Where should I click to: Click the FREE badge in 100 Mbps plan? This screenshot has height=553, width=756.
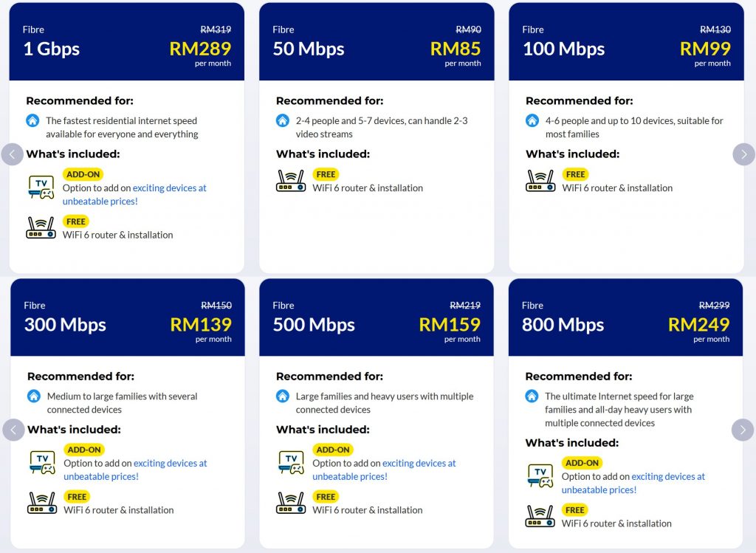(x=575, y=174)
